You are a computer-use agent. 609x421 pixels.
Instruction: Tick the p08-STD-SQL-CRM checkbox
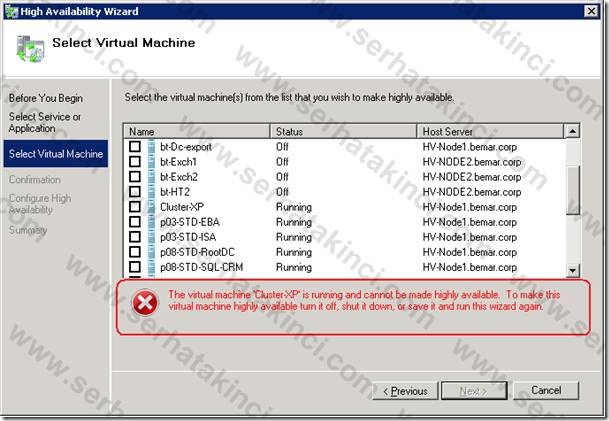(135, 267)
